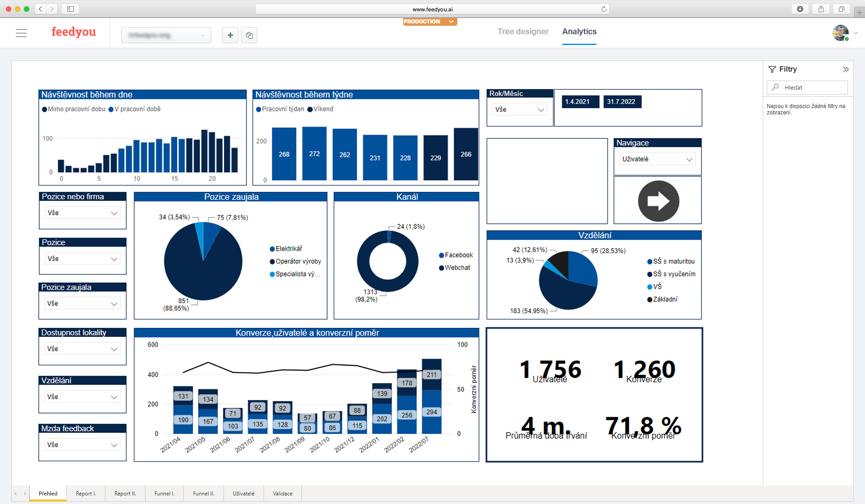The height and width of the screenshot is (504, 865).
Task: Click the downloads icon in browser toolbar
Action: pyautogui.click(x=800, y=9)
